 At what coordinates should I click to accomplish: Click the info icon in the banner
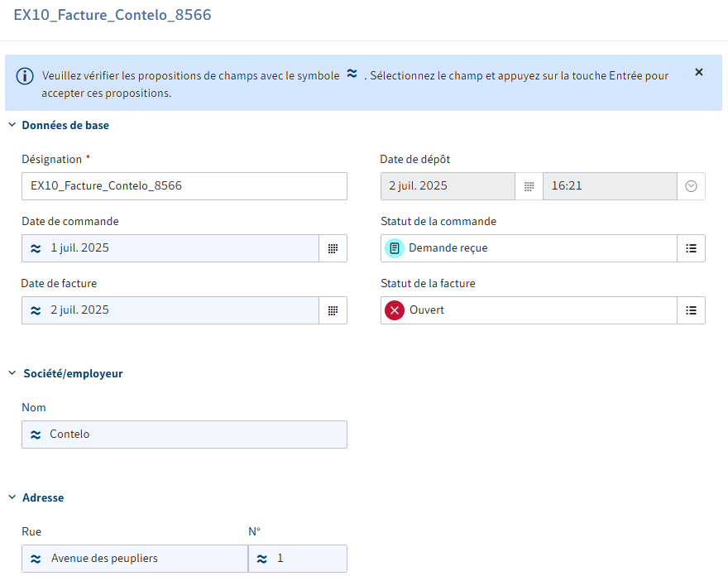click(x=25, y=76)
